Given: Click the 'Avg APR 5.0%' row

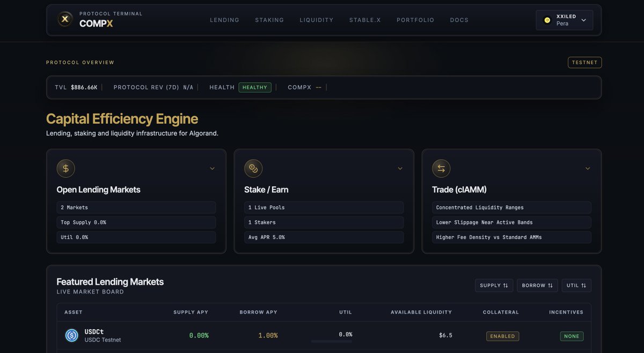Looking at the screenshot, I should pyautogui.click(x=324, y=237).
